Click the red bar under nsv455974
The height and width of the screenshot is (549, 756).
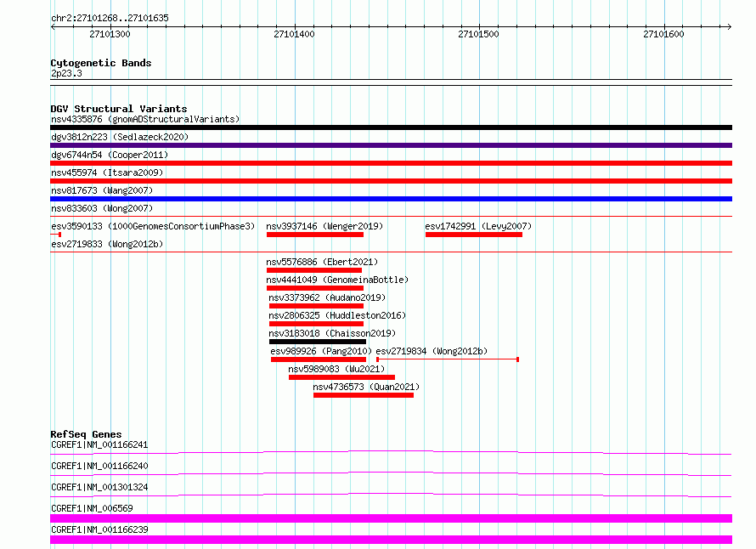click(391, 181)
